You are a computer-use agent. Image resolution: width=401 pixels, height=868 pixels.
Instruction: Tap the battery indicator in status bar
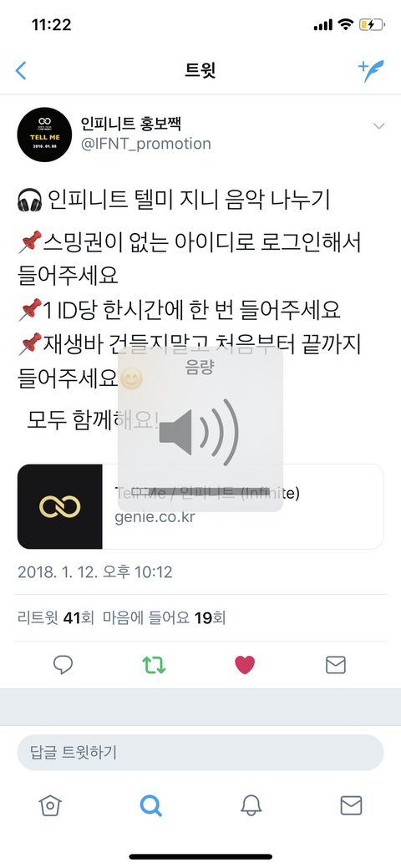[371, 25]
